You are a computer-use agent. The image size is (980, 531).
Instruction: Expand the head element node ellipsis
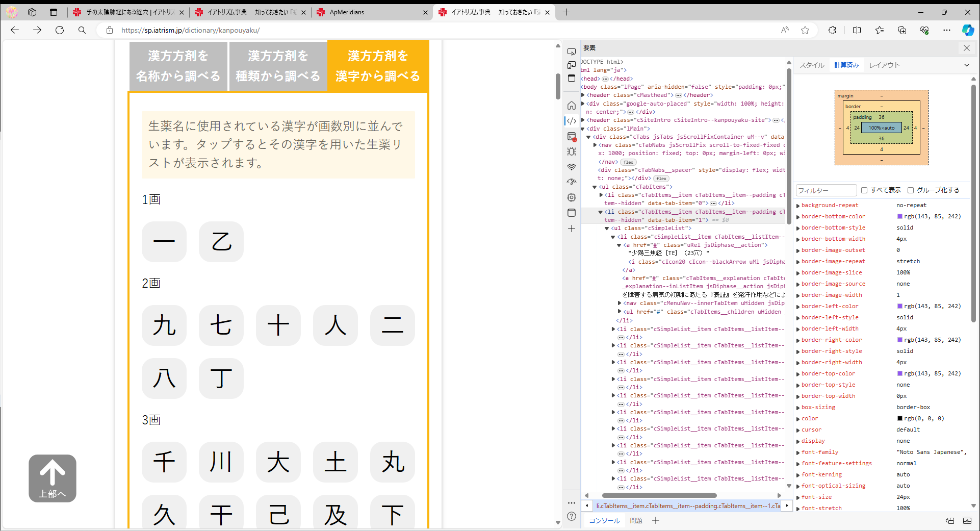[605, 79]
